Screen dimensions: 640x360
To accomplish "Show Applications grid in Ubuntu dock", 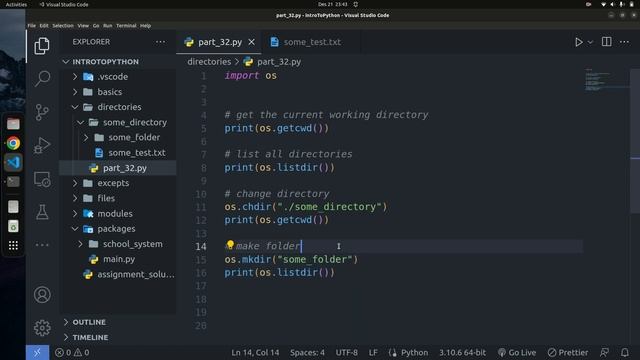I will coord(13,245).
